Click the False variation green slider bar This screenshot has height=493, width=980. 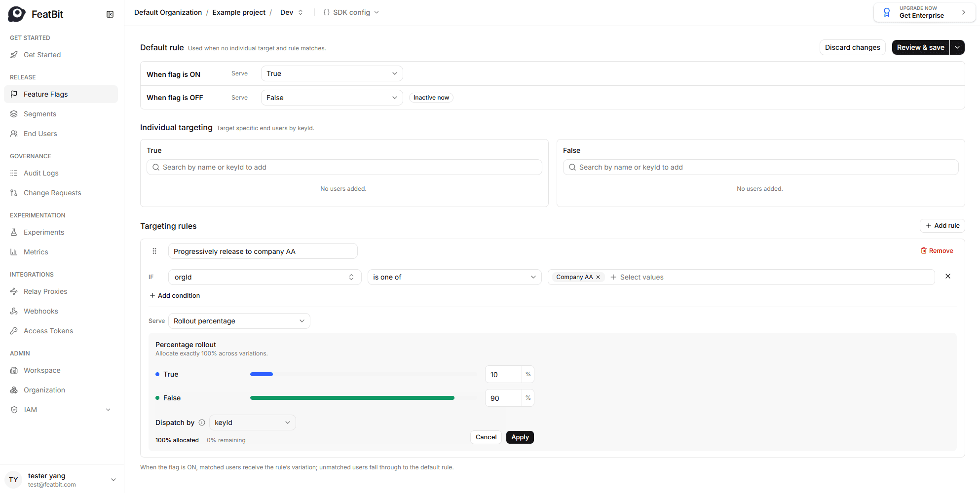(x=352, y=398)
